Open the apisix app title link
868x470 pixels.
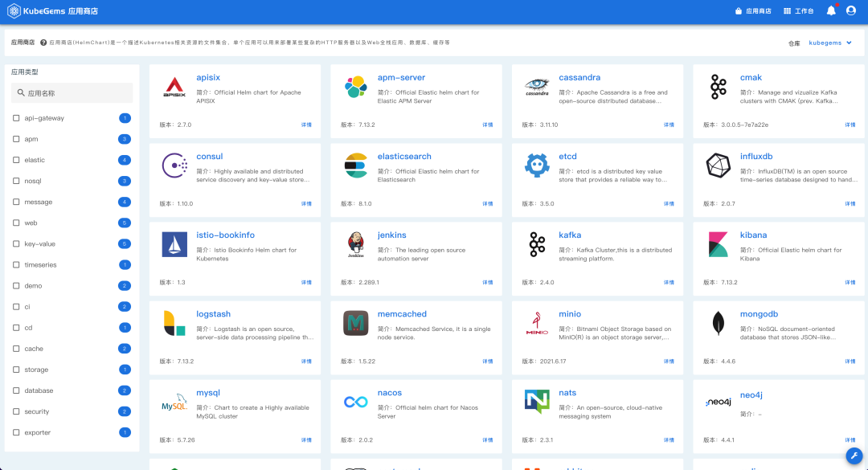[x=208, y=77]
